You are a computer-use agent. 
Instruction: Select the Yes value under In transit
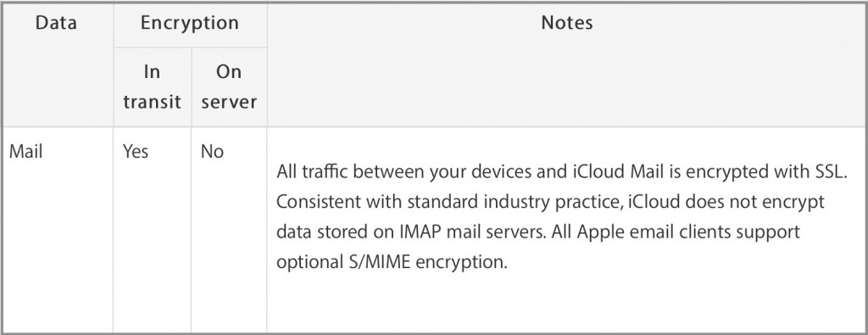(136, 151)
